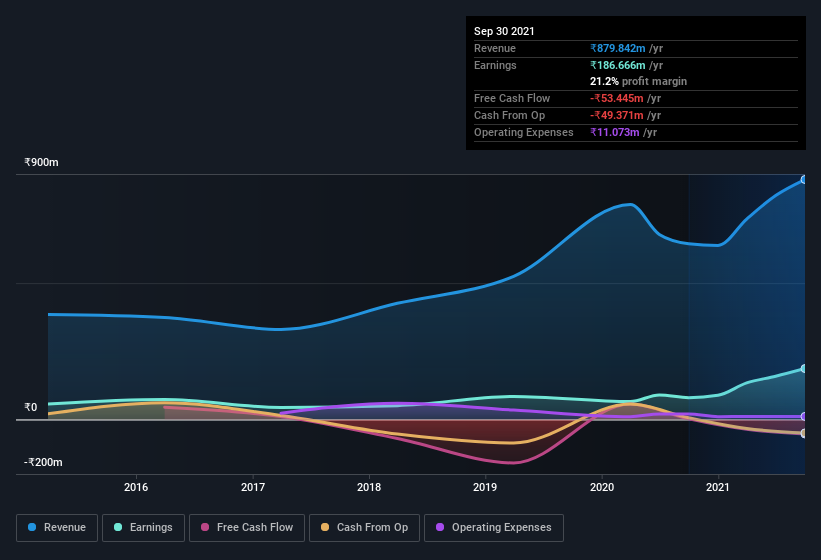Screen dimensions: 821x560
Task: Click the 2021 x-axis label
Action: click(717, 487)
